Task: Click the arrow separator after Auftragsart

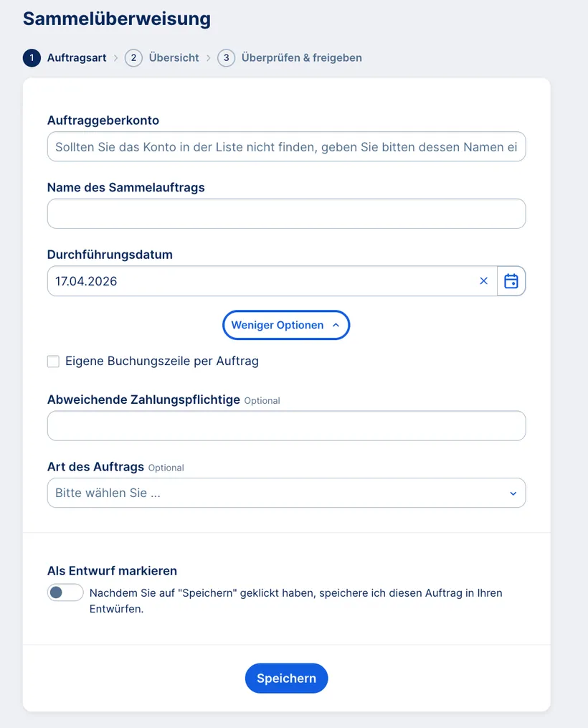Action: (116, 57)
